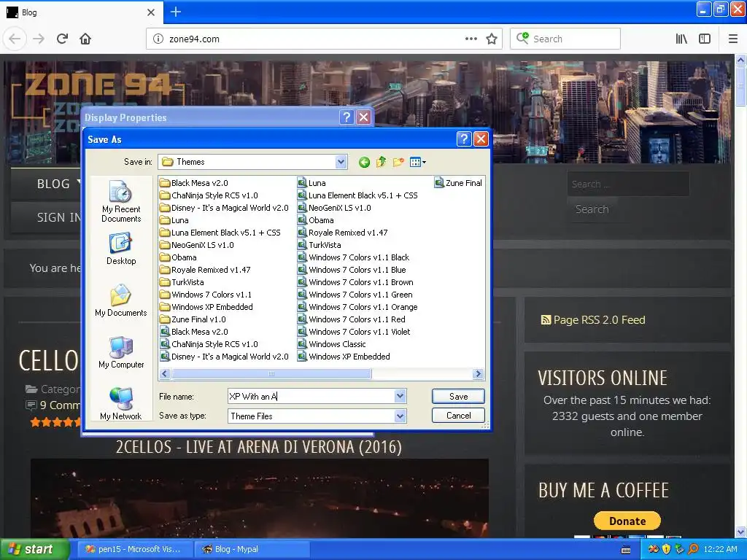Open page actions three-dot menu
Screen dimensions: 747x560
pyautogui.click(x=471, y=39)
